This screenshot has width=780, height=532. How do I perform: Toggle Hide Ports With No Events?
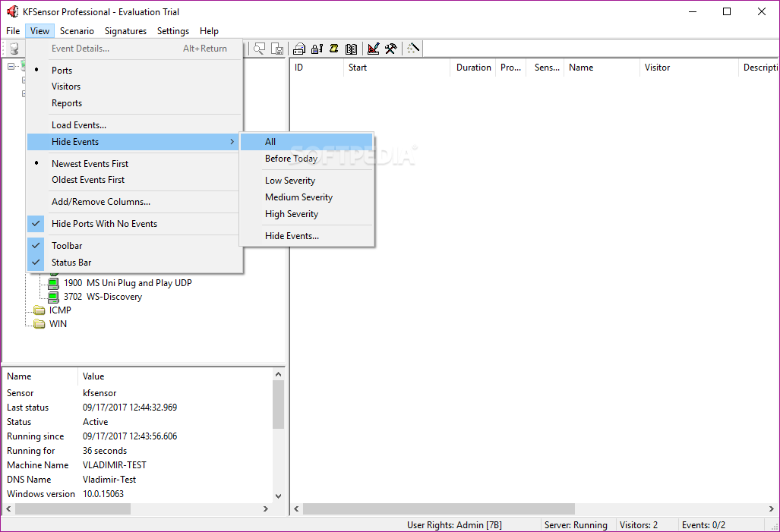tap(134, 224)
